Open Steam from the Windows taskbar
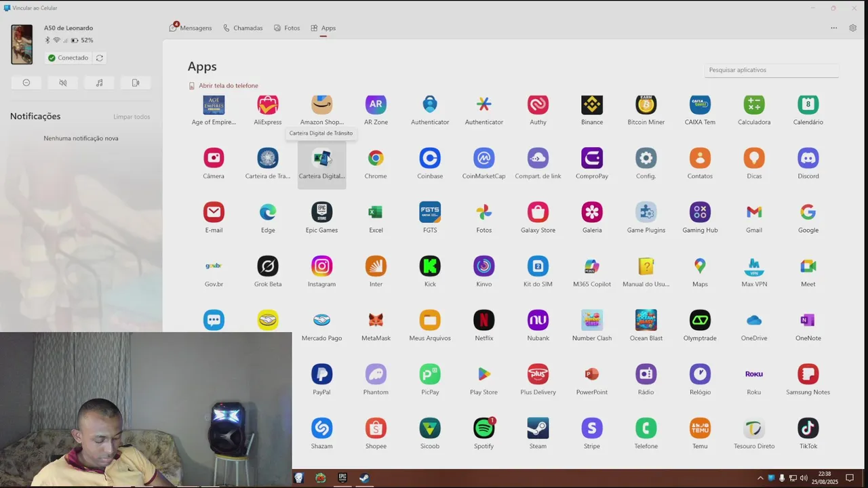 (x=363, y=478)
